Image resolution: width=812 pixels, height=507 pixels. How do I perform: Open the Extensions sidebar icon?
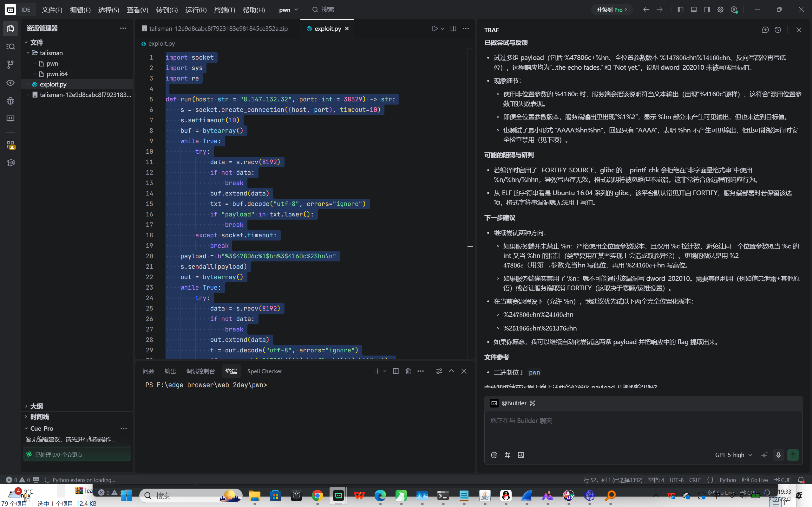coord(10,145)
